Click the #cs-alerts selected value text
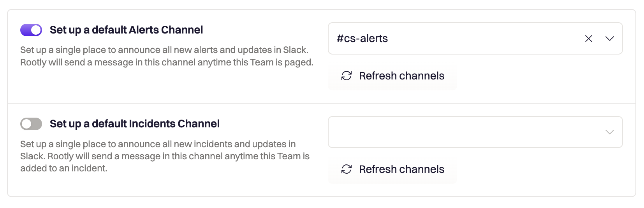The width and height of the screenshot is (644, 208). [362, 39]
